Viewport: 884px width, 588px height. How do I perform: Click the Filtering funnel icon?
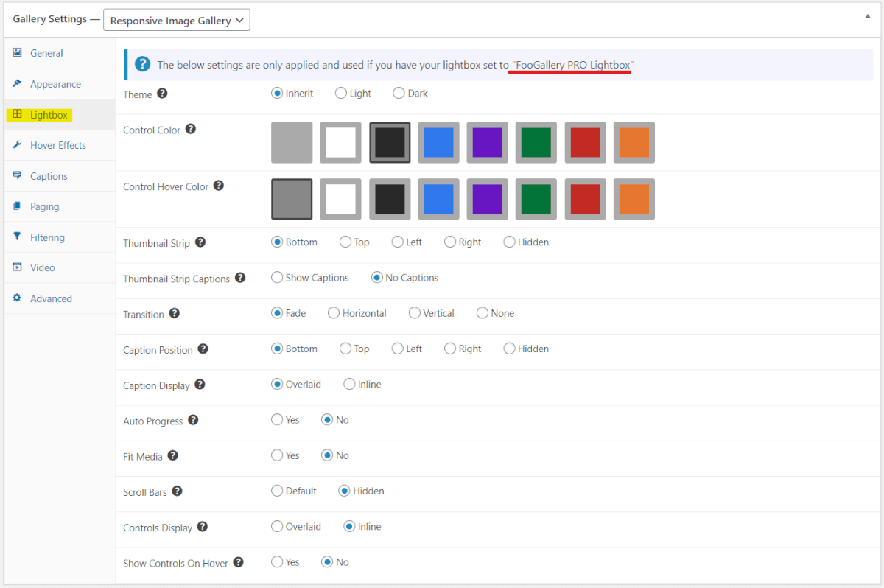[x=17, y=237]
